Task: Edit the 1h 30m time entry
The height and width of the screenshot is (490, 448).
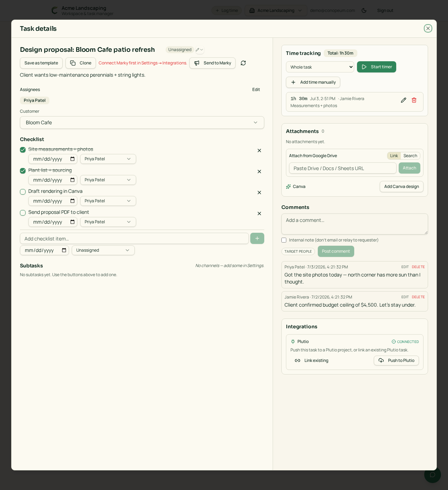Action: [x=404, y=100]
